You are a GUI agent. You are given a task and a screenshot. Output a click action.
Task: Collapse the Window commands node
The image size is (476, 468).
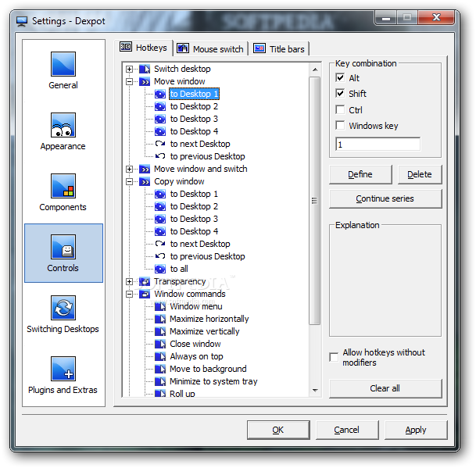pyautogui.click(x=129, y=294)
